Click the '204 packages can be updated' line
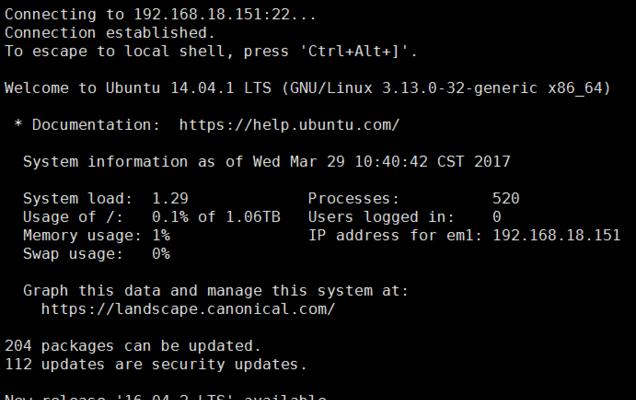The height and width of the screenshot is (400, 636). coord(133,346)
